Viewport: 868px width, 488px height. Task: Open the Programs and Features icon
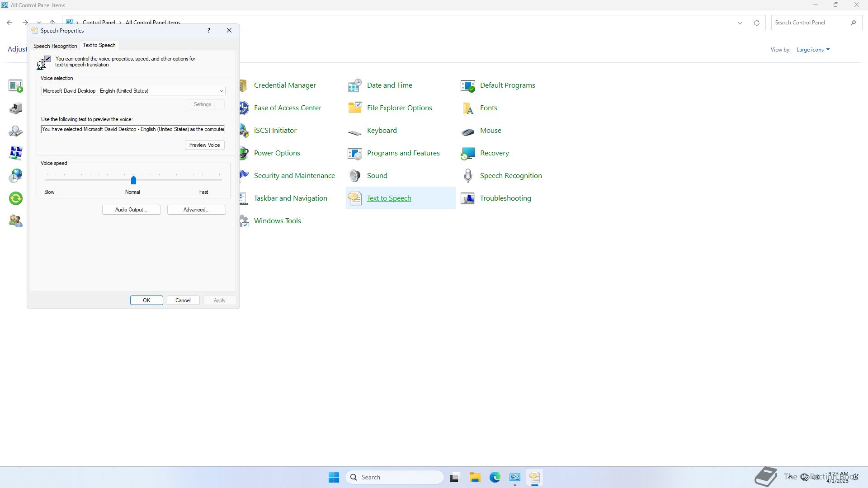click(355, 153)
